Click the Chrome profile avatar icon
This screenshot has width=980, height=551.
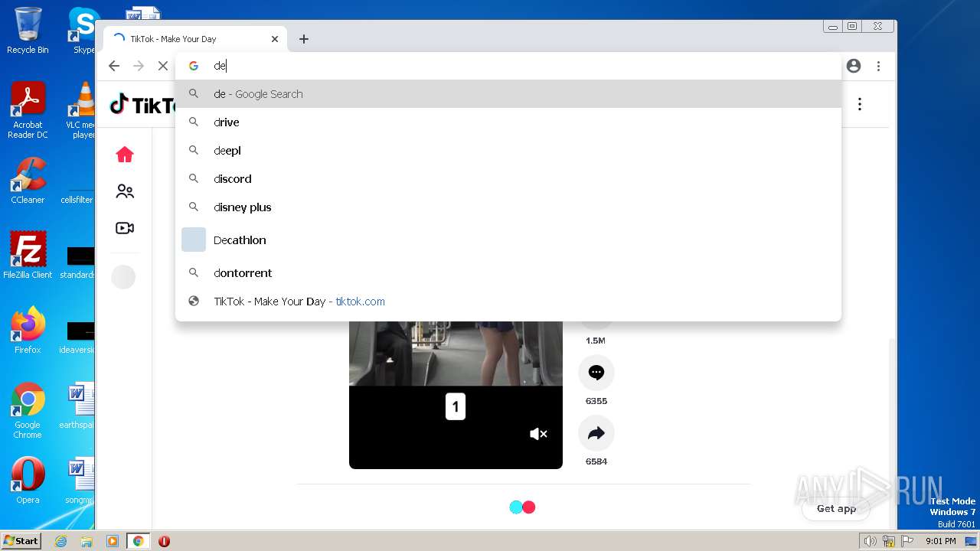tap(854, 66)
